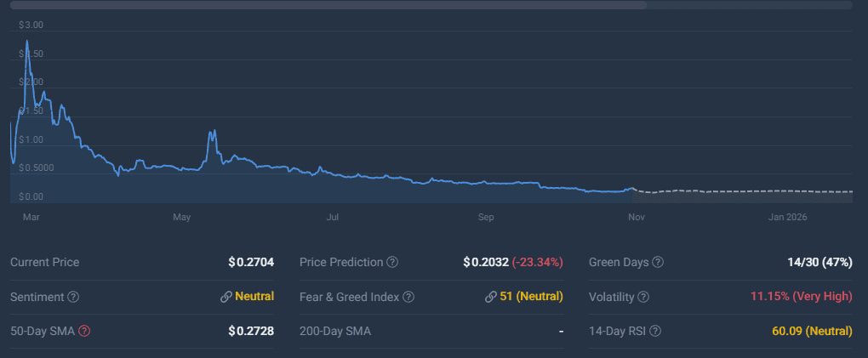Open the yellow Neutral sentiment link text

pyautogui.click(x=254, y=297)
